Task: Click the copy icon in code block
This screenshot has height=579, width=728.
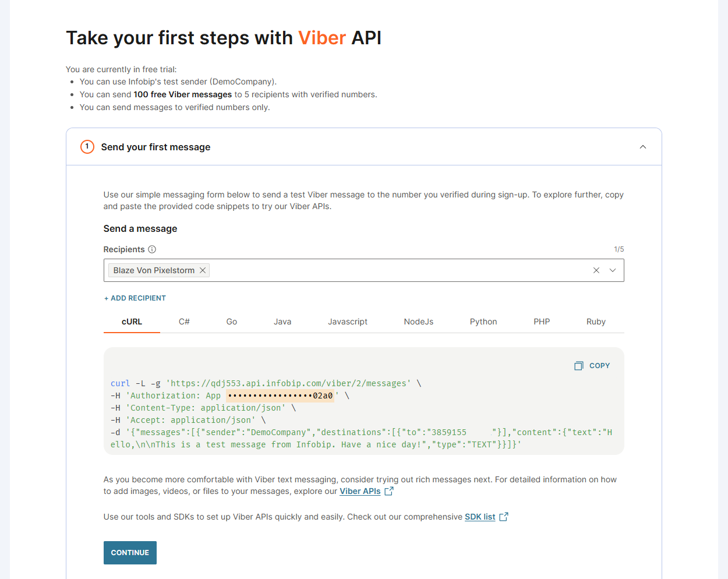Action: coord(579,366)
